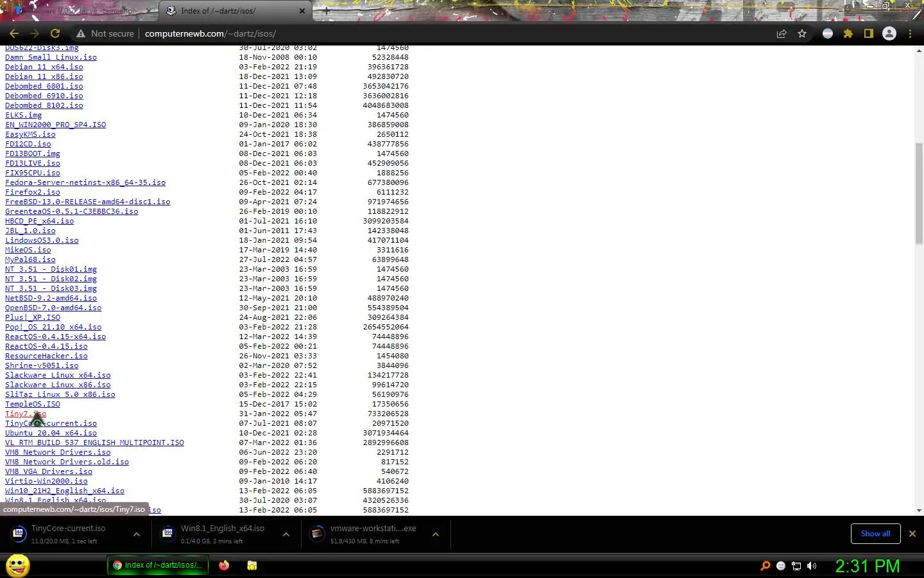Close the downloads bar
Viewport: 924px width, 578px height.
click(912, 534)
